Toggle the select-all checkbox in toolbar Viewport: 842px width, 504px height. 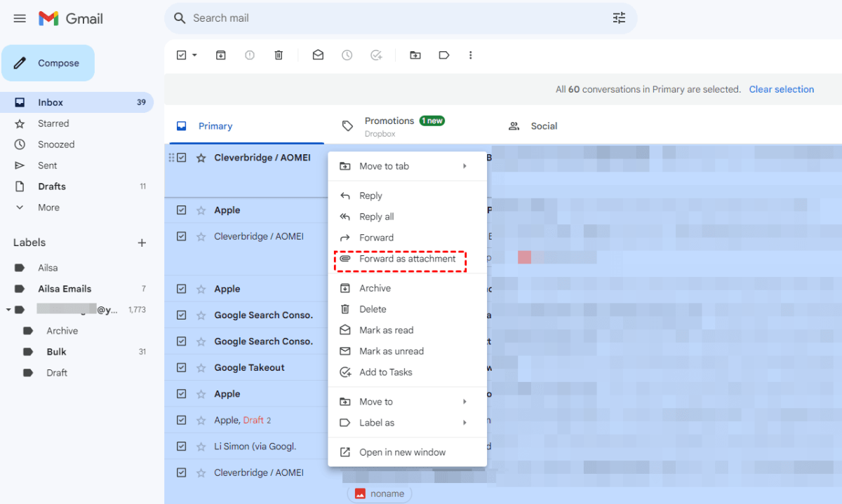tap(182, 55)
